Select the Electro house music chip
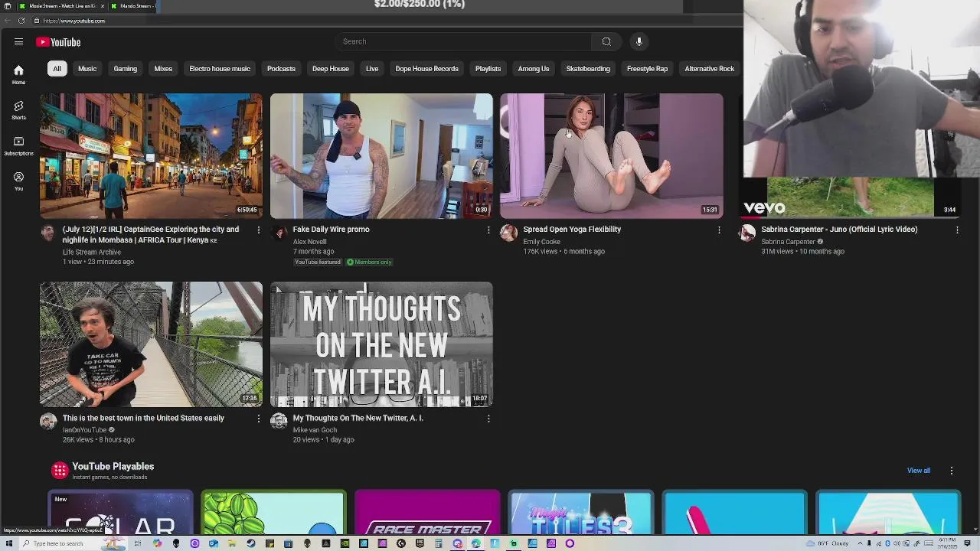 tap(220, 69)
